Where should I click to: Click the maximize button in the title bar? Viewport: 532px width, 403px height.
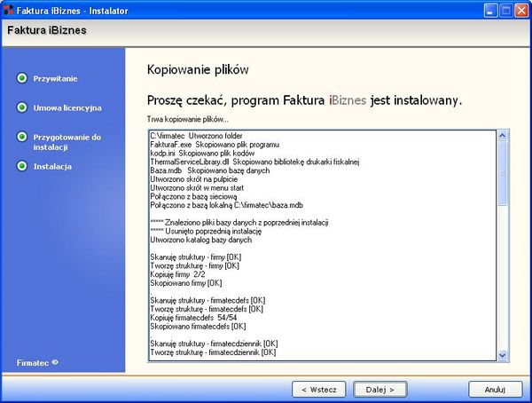[506, 11]
